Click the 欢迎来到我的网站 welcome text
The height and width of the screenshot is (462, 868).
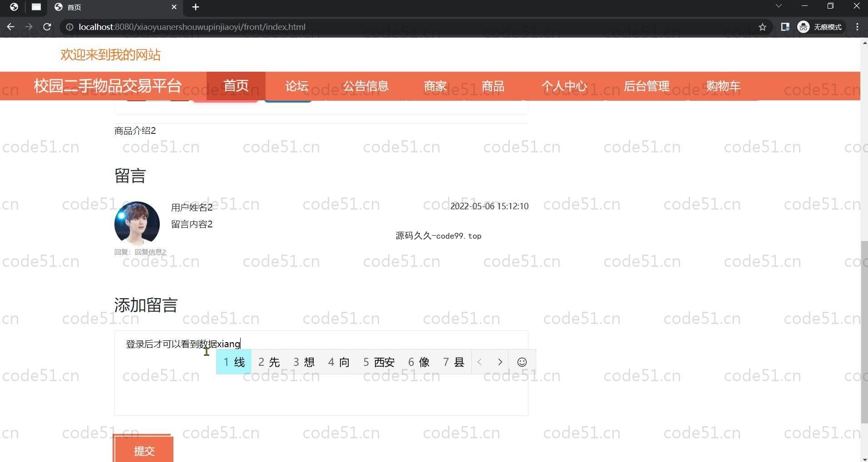(x=111, y=55)
